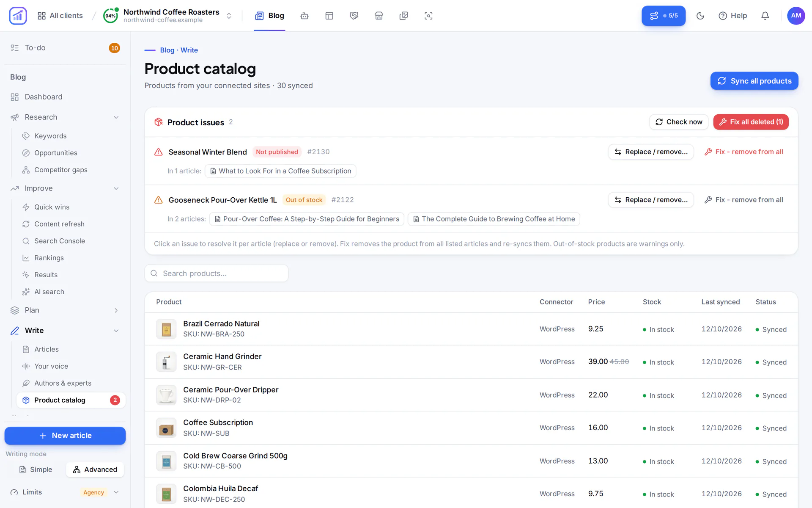Open To-do list
The image size is (812, 508).
[65, 48]
